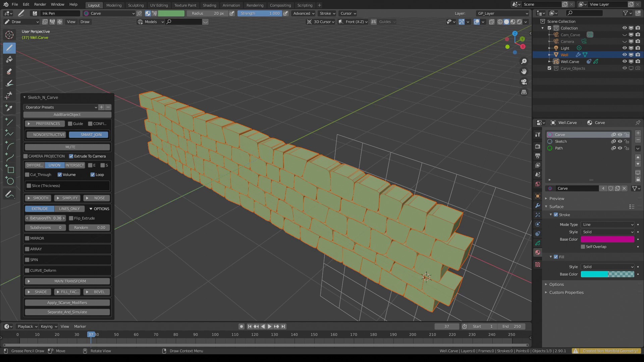This screenshot has width=644, height=362.
Task: Enable the Cut_Through checkbox
Action: pos(28,175)
